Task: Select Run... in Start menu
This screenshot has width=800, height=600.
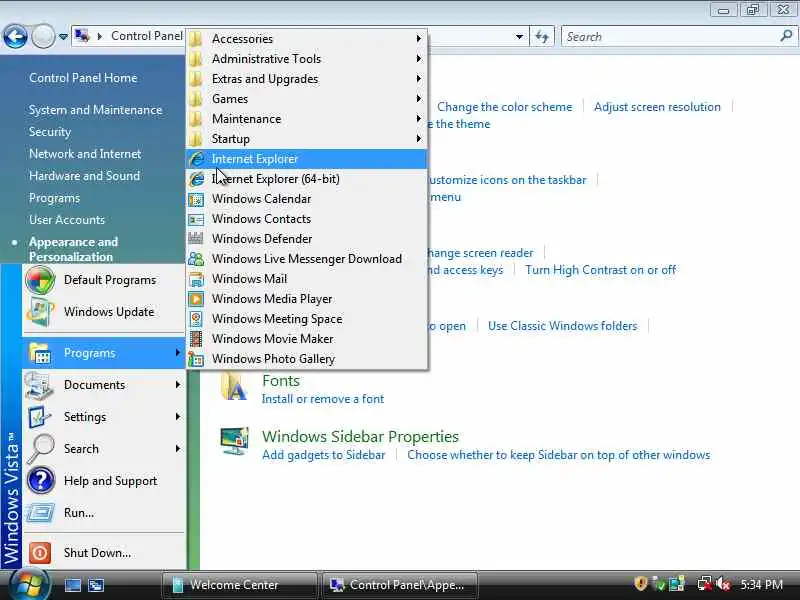Action: tap(104, 513)
